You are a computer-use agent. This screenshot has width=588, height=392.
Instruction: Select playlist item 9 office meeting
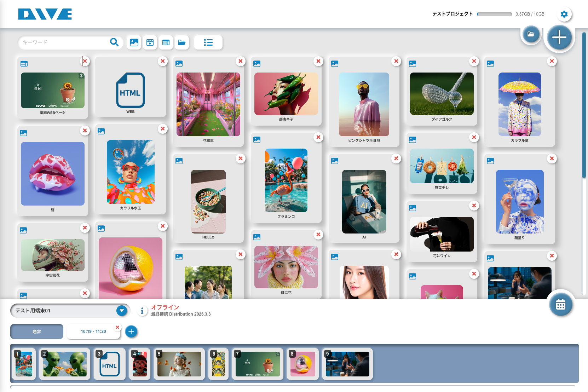coord(347,364)
